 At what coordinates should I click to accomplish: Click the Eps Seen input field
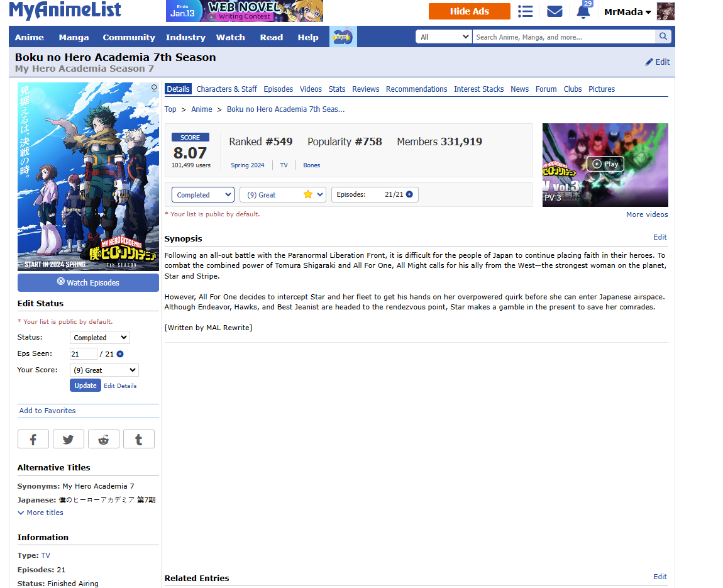[84, 354]
